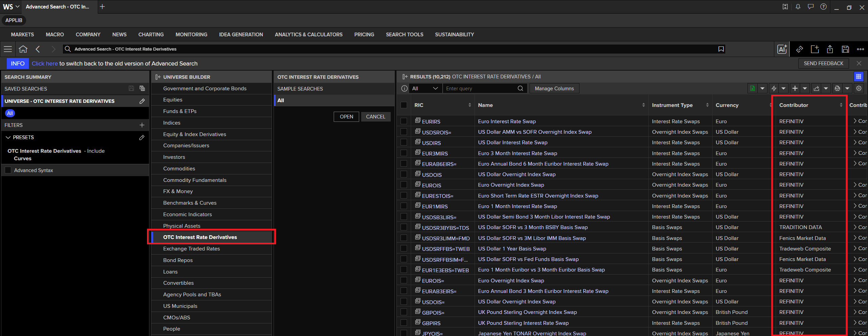Open the notifications bell icon
Viewport: 868px width, 336px height.
[798, 7]
